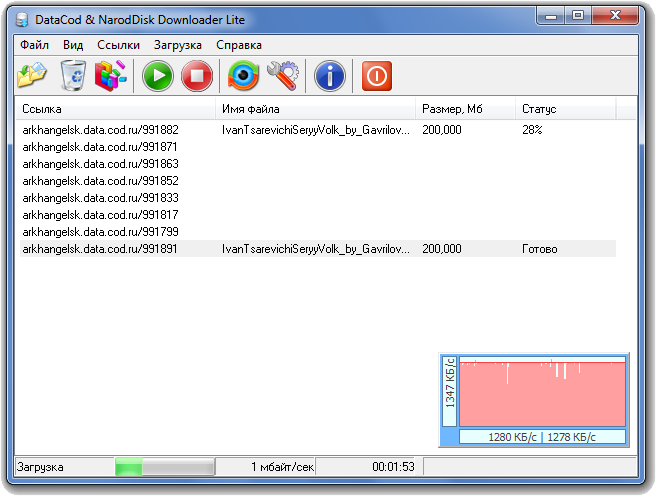Select link arkhangelsk.data.cod.ru/991817

click(x=100, y=215)
